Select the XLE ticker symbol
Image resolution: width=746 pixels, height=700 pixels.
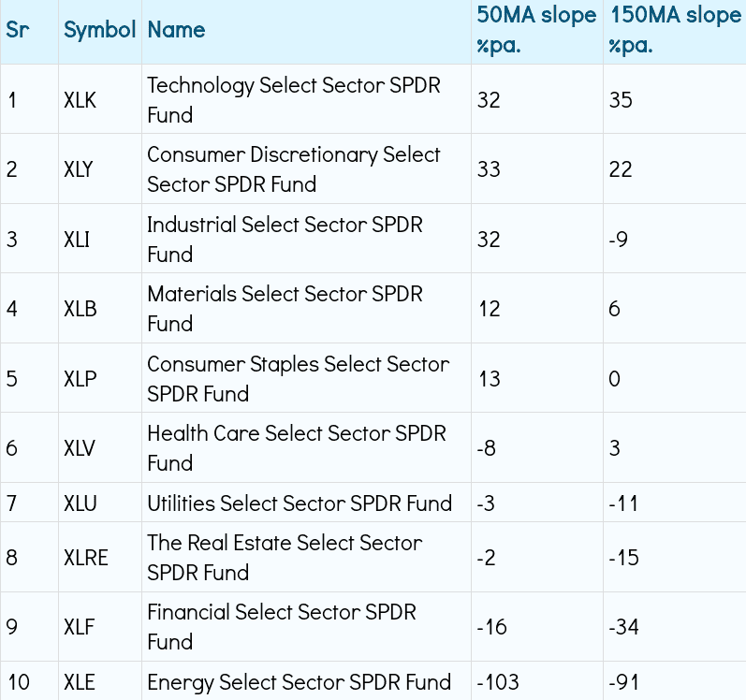coord(80,682)
